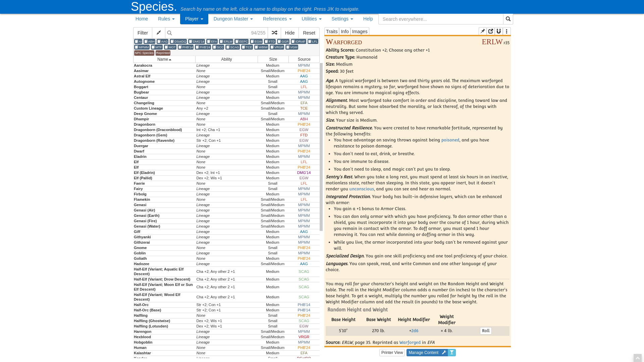The height and width of the screenshot is (362, 644).
Task: Open the Warforged reprint link in EFA
Action: coord(410,343)
